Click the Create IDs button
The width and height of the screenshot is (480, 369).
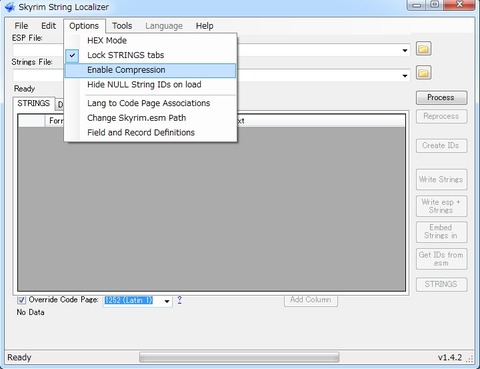pyautogui.click(x=441, y=146)
